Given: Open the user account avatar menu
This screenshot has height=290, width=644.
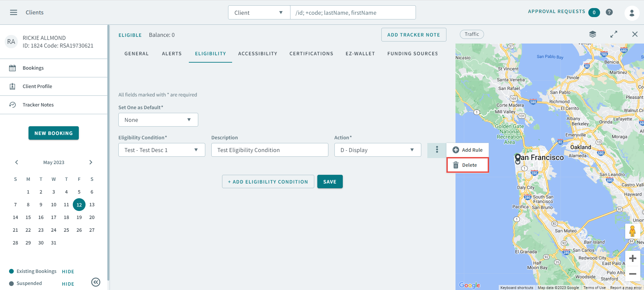Looking at the screenshot, I should pos(632,13).
